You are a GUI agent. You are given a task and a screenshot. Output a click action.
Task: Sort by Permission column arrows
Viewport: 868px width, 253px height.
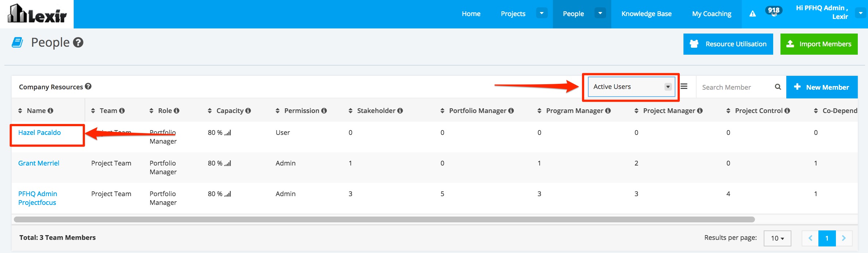pyautogui.click(x=278, y=110)
